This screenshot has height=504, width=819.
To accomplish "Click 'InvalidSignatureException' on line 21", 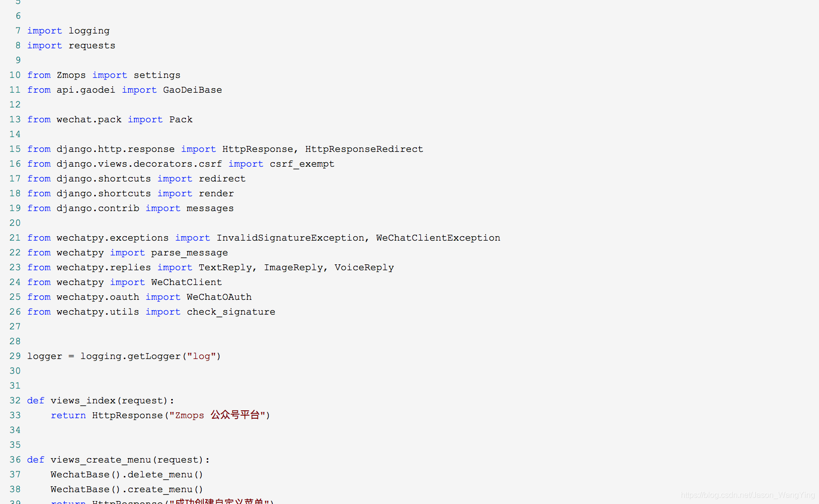I will tap(291, 238).
